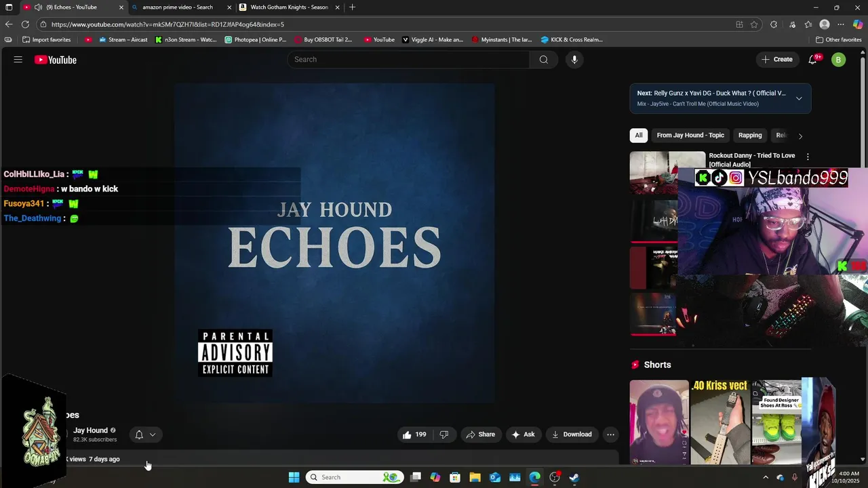Open YouTube notifications bell at top right
Image resolution: width=868 pixels, height=488 pixels.
click(x=812, y=60)
